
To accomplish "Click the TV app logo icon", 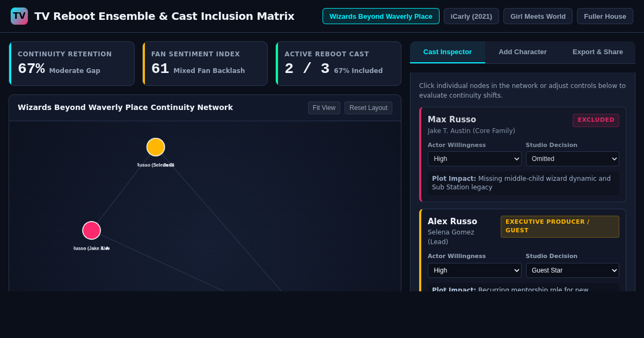I will tap(19, 16).
